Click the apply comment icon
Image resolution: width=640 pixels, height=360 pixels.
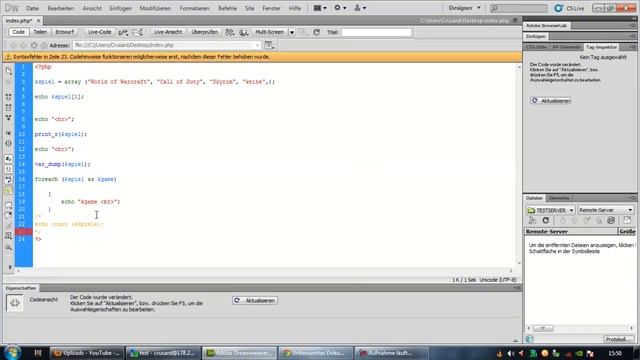click(x=9, y=205)
